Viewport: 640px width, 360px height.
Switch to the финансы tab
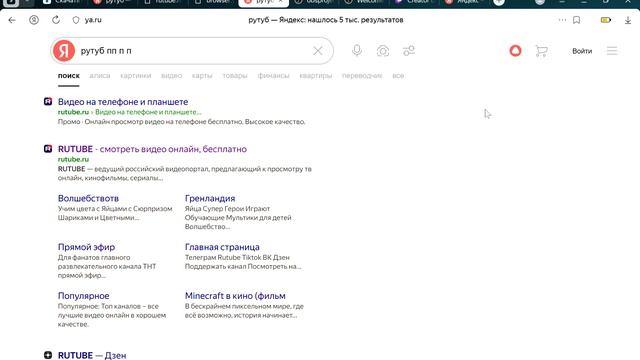tap(273, 76)
